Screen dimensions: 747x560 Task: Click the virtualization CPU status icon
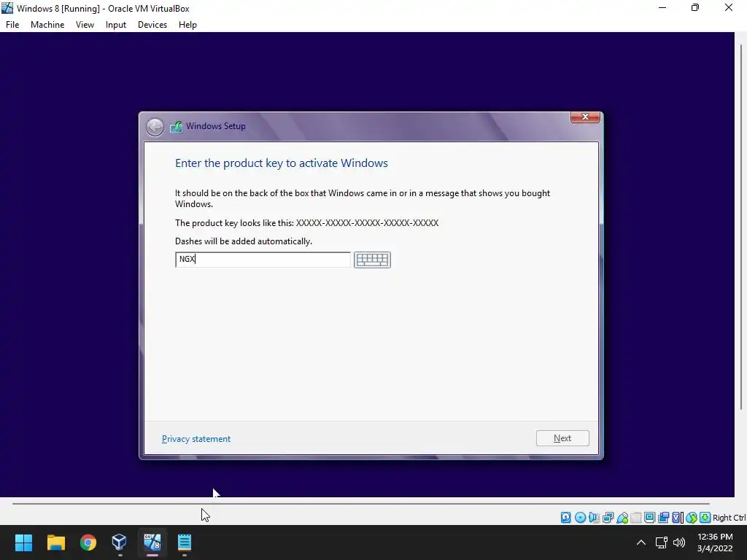(x=677, y=518)
